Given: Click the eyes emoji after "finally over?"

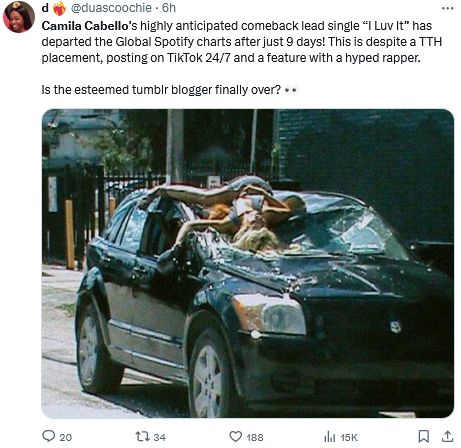Looking at the screenshot, I should [x=290, y=90].
